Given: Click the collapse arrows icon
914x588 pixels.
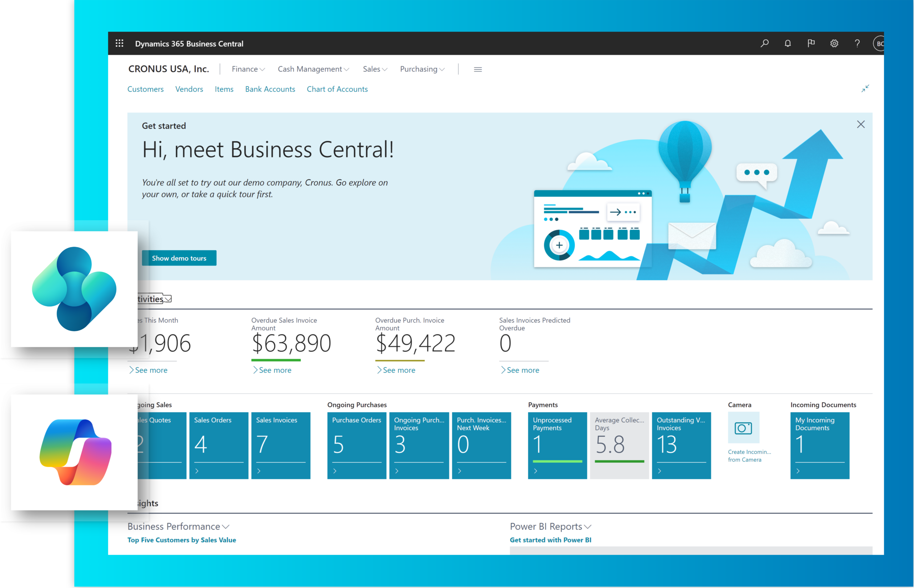Looking at the screenshot, I should click(x=865, y=88).
